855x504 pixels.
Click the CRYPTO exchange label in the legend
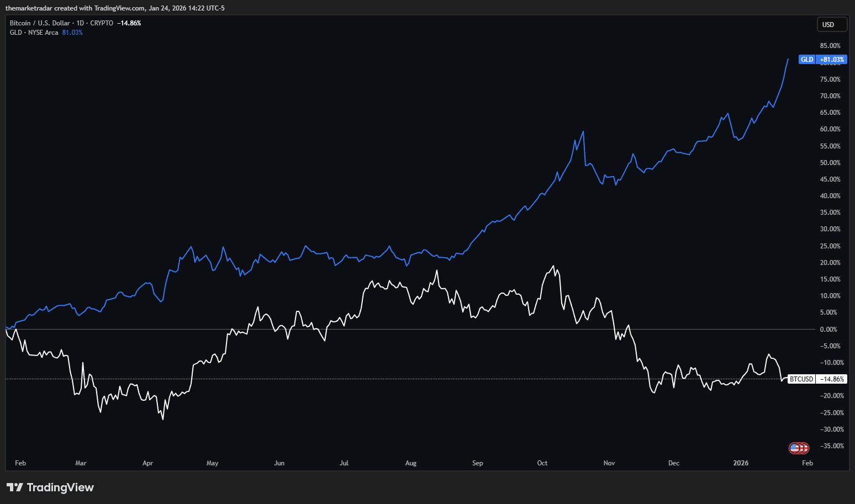(x=101, y=23)
